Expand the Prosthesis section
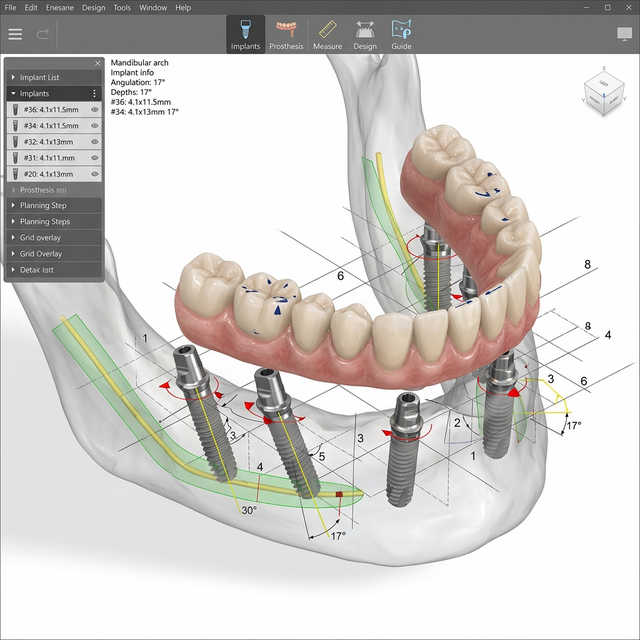Image resolution: width=640 pixels, height=640 pixels. click(54, 190)
